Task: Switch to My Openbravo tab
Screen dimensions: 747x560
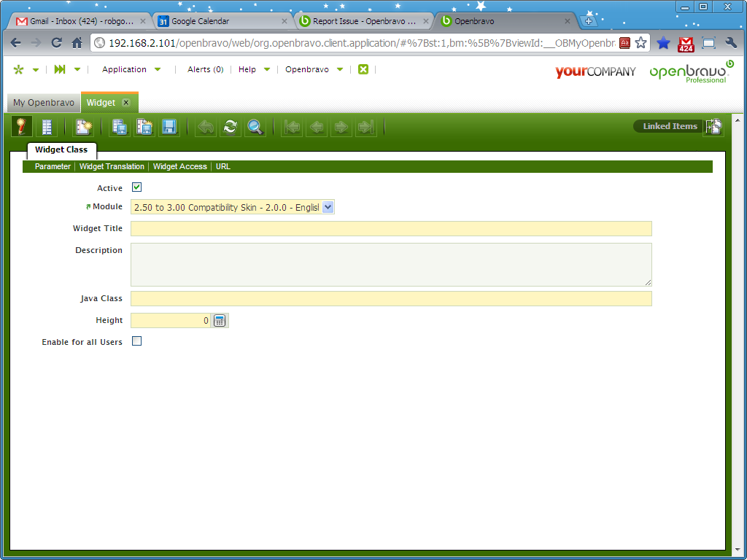Action: 44,103
